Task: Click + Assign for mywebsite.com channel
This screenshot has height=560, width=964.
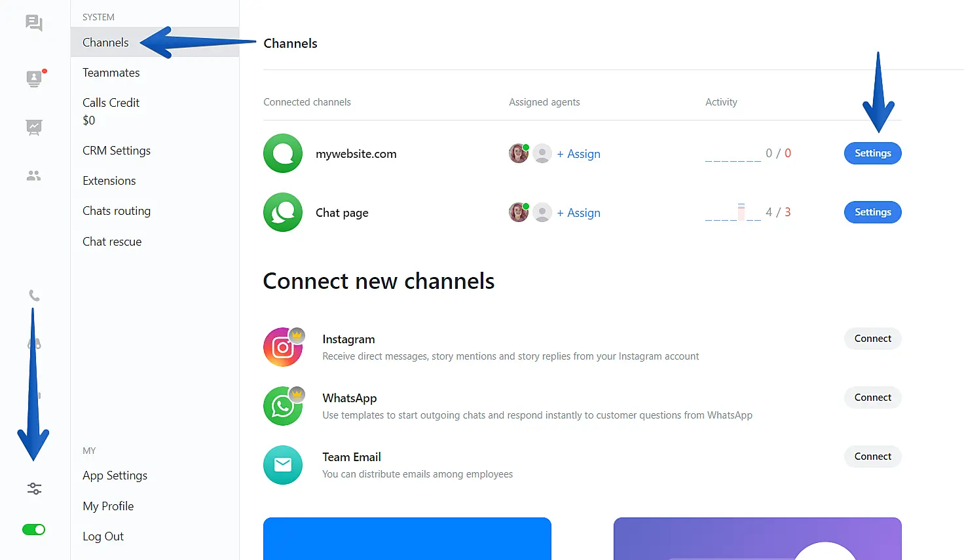Action: coord(578,154)
